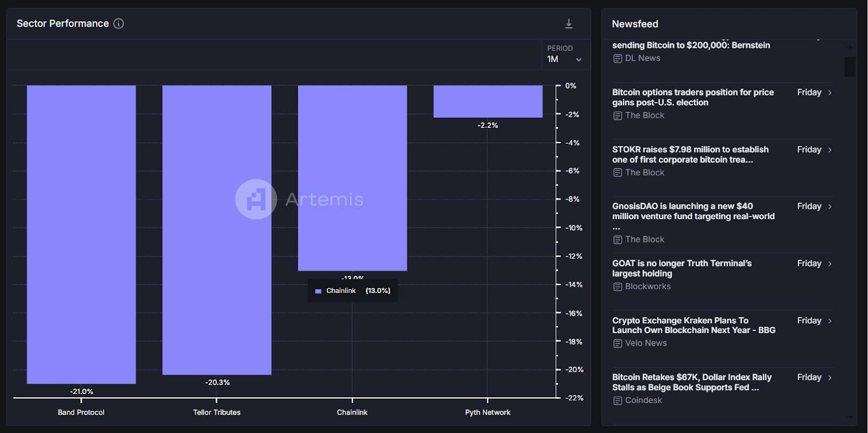The height and width of the screenshot is (433, 868).
Task: Open Bernstein Bitcoin $200,000 headline
Action: pos(691,45)
